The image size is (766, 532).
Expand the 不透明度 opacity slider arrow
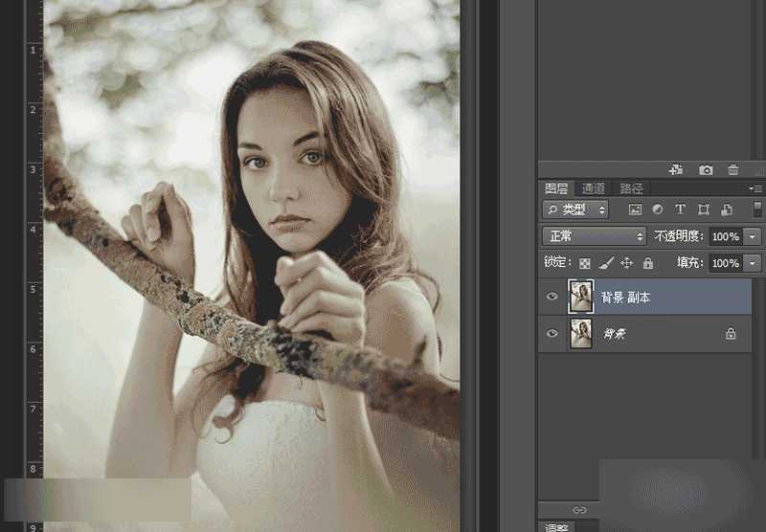pos(754,236)
